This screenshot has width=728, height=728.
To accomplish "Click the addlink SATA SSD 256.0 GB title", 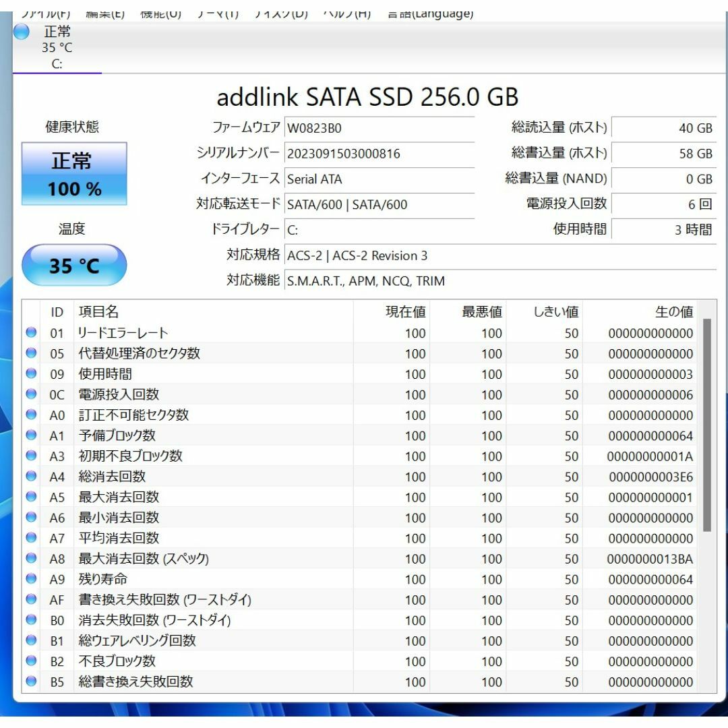I will (x=367, y=97).
